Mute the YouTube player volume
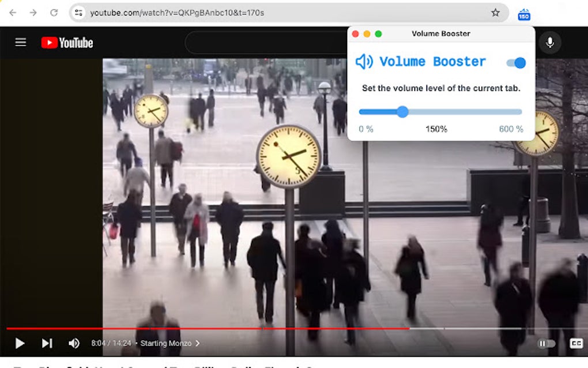The height and width of the screenshot is (368, 588). (74, 343)
